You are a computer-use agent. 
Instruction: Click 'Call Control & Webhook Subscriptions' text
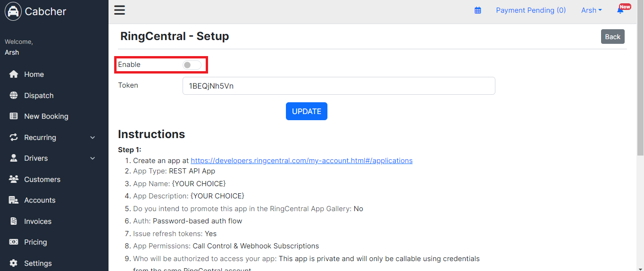point(256,246)
